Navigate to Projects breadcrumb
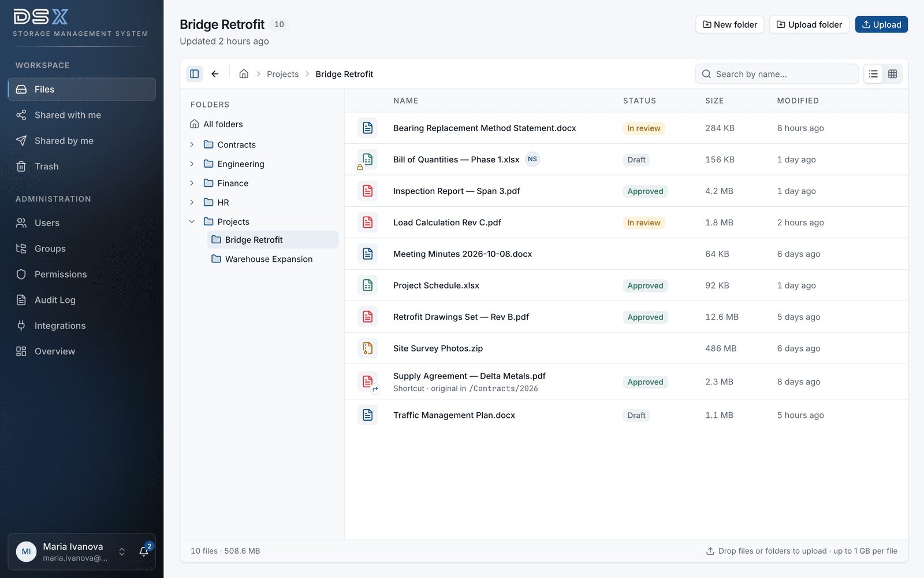This screenshot has height=578, width=924. [283, 74]
